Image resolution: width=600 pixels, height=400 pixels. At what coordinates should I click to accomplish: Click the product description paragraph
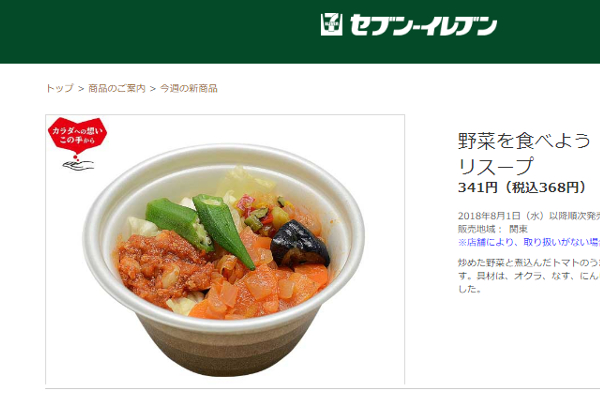(529, 276)
